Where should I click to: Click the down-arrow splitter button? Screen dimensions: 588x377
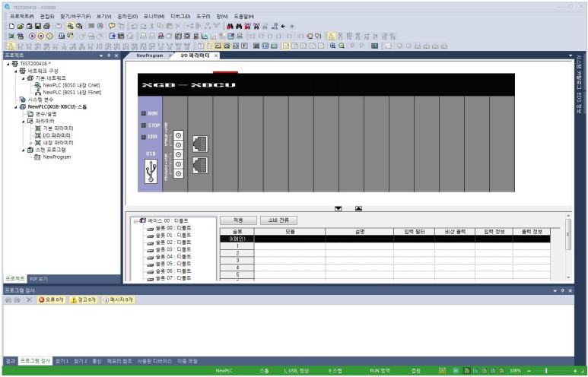click(338, 208)
